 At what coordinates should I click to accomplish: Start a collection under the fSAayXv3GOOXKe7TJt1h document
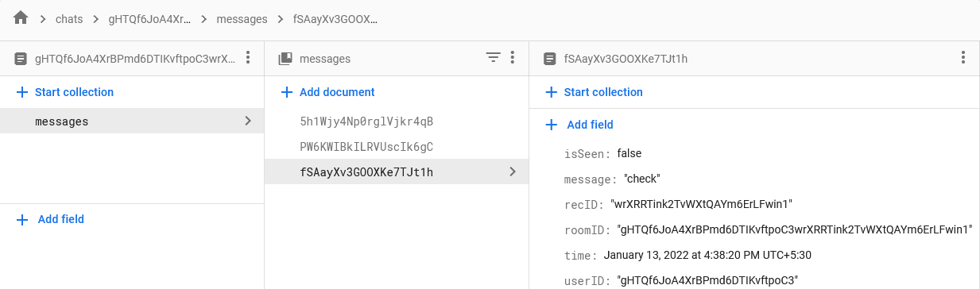point(594,92)
